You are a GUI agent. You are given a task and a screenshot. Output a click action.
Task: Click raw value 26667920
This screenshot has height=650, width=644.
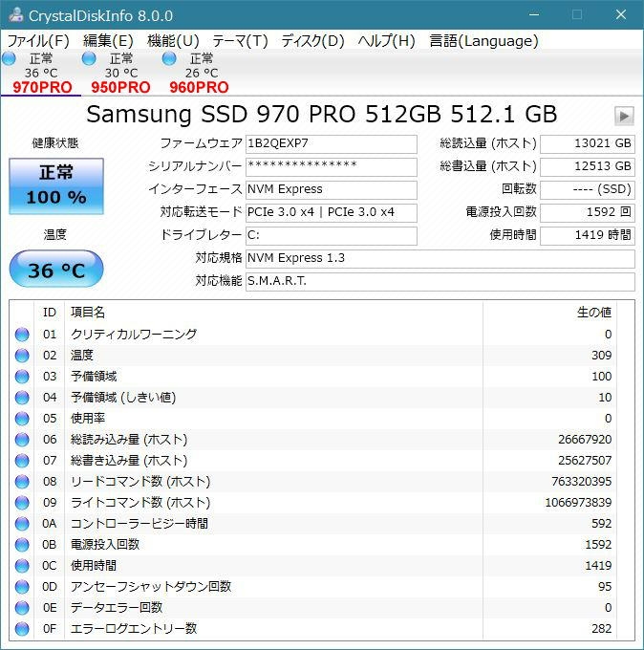click(x=585, y=440)
